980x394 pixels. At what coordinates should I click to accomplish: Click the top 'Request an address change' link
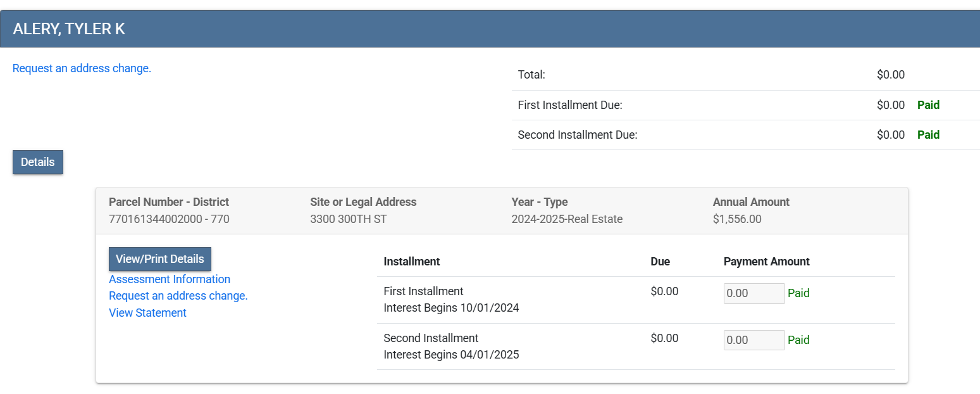82,68
